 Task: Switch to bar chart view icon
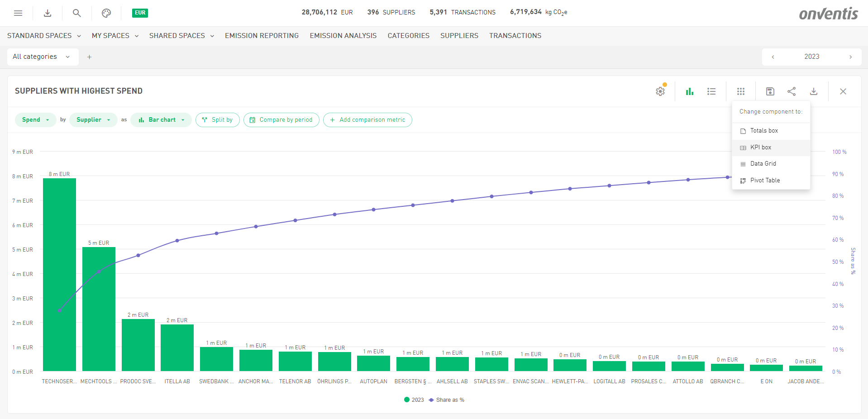point(689,91)
